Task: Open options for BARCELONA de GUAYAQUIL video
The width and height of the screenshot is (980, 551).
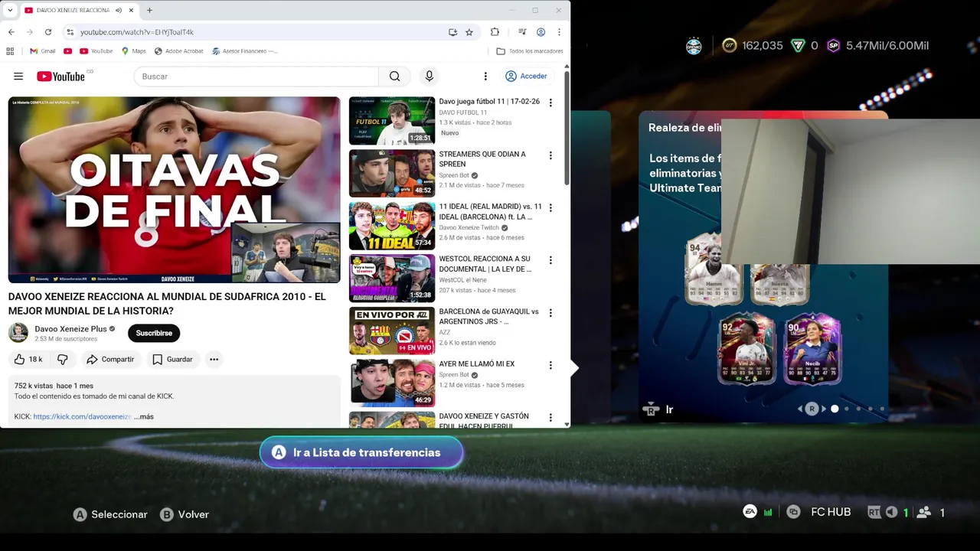Action: 550,313
